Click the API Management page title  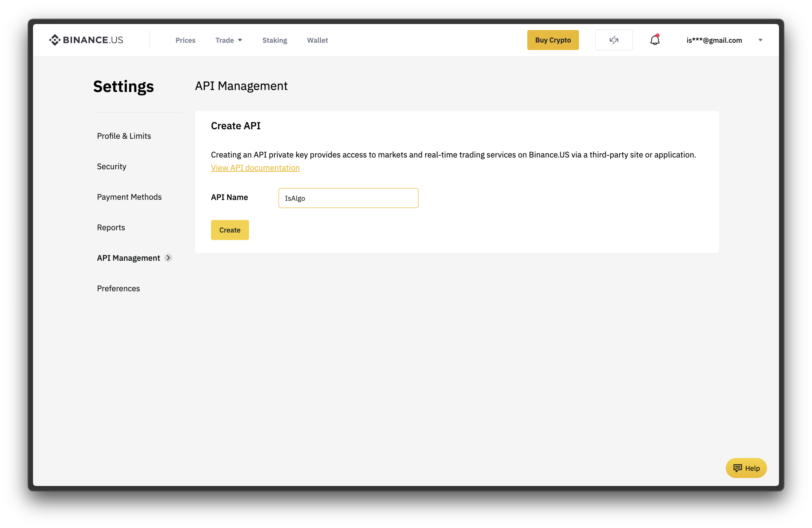click(x=241, y=86)
